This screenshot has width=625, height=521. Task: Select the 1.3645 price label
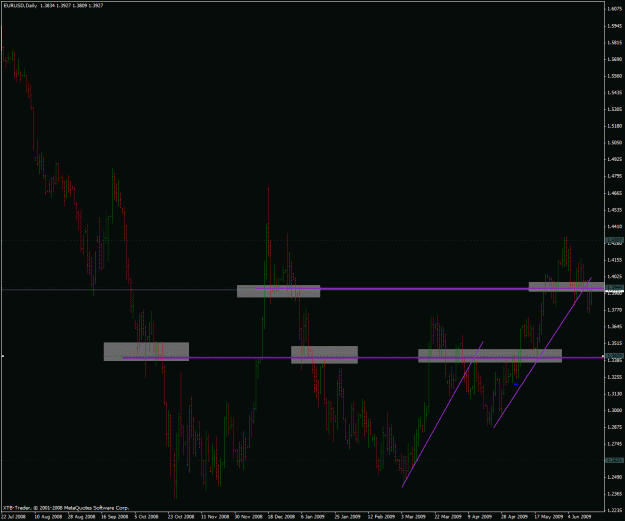pyautogui.click(x=614, y=326)
